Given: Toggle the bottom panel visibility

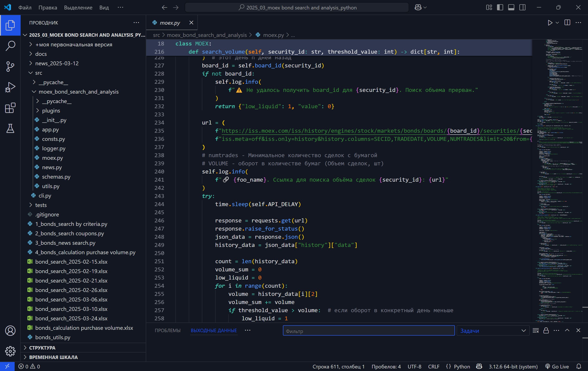Looking at the screenshot, I should pyautogui.click(x=511, y=7).
